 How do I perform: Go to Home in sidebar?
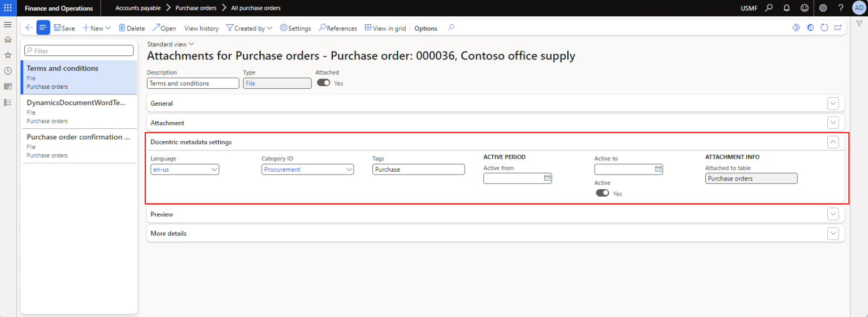point(8,40)
